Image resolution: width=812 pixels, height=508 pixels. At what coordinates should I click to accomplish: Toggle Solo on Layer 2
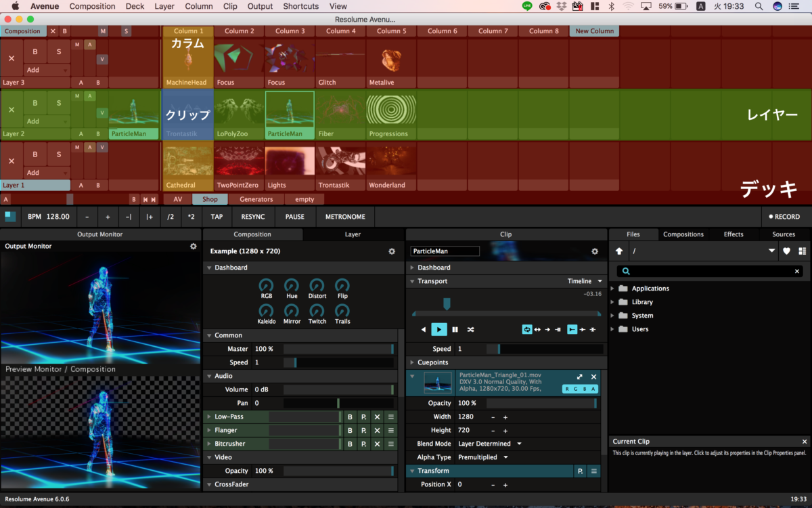(59, 103)
